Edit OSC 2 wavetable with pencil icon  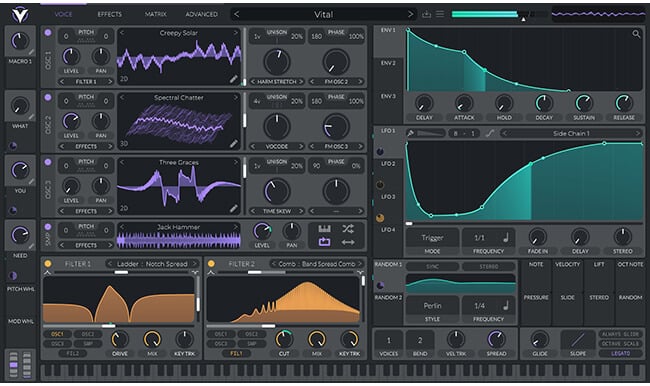tap(233, 143)
